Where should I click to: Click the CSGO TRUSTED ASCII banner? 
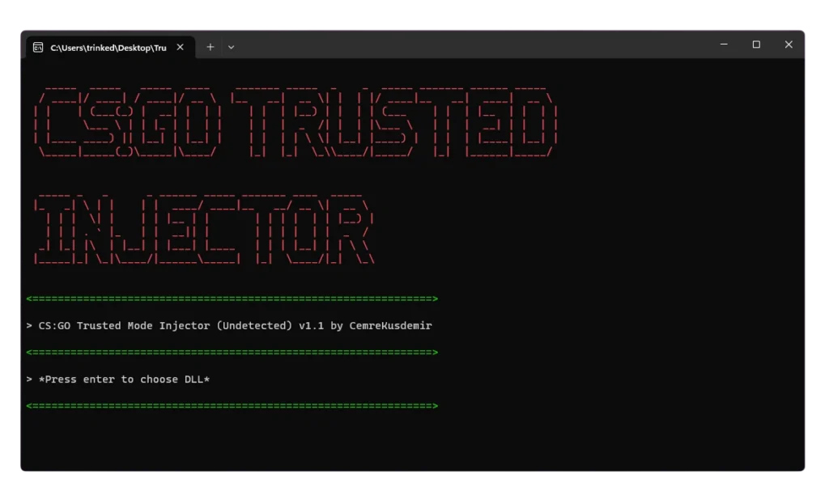(296, 122)
